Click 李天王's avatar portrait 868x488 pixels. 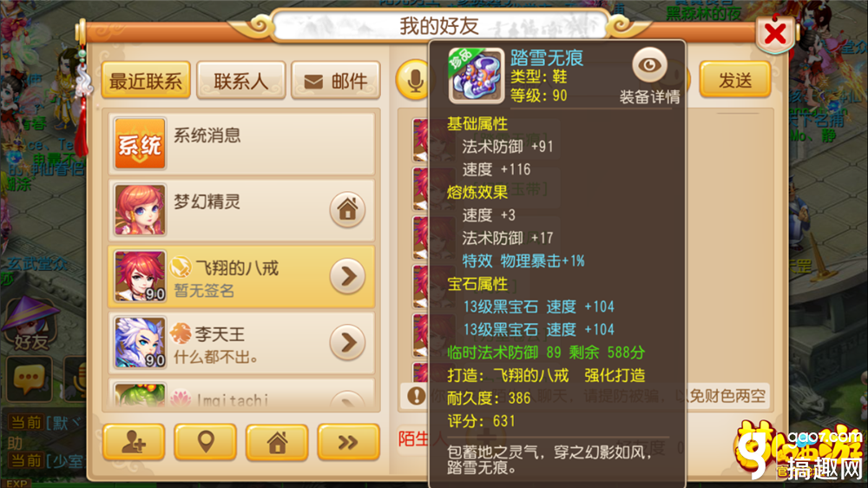(140, 342)
